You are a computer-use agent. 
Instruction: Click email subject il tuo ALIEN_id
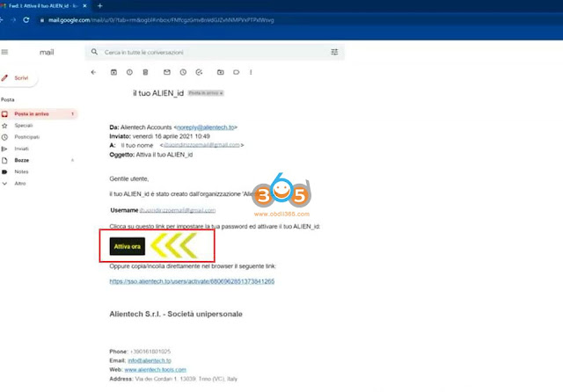(x=158, y=93)
